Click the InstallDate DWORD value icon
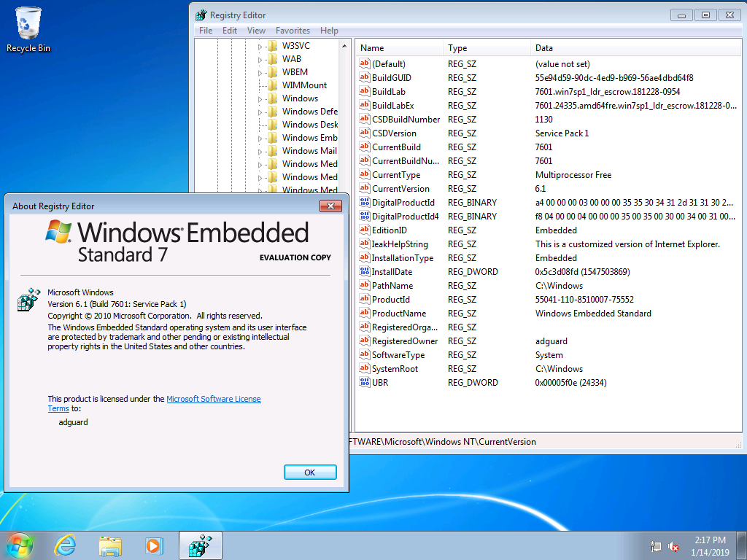This screenshot has height=560, width=747. coord(365,271)
